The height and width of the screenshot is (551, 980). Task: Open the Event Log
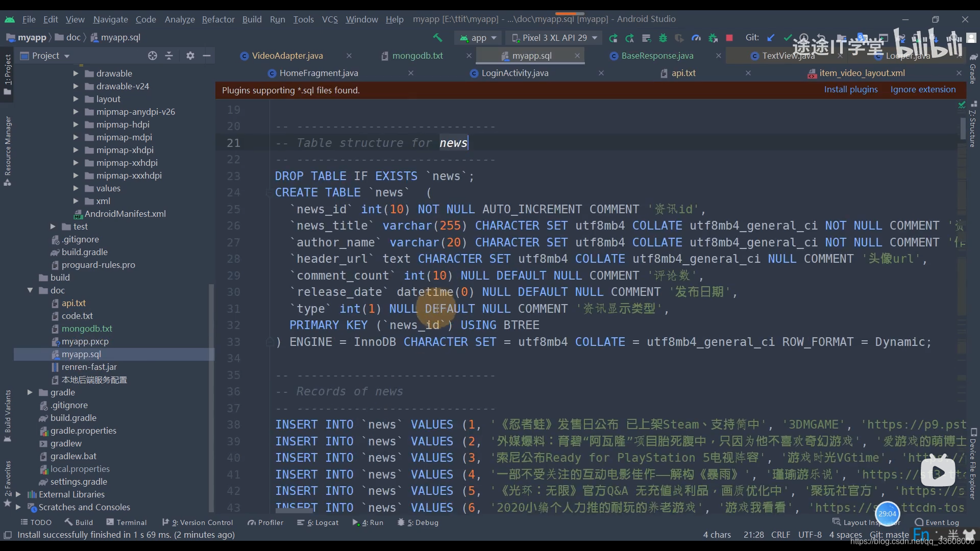pos(937,522)
